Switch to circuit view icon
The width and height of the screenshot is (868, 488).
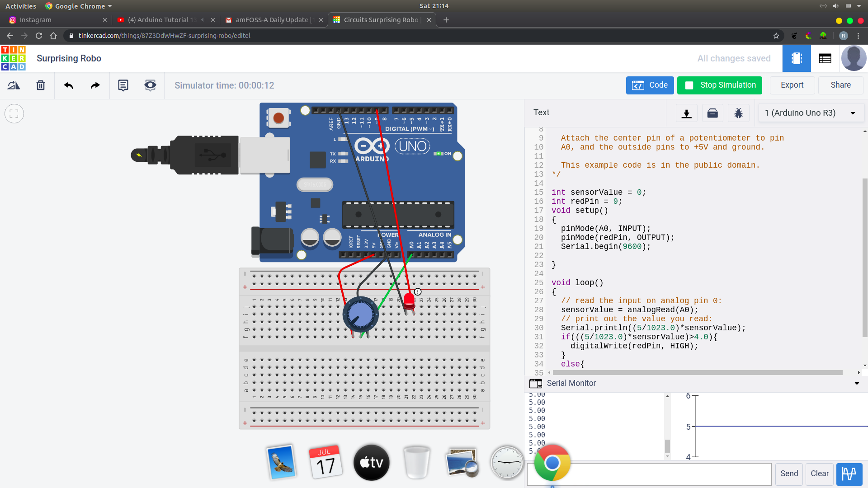click(797, 58)
